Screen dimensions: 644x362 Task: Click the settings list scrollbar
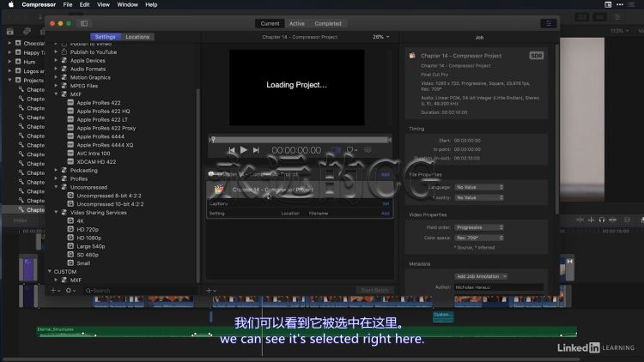198,184
